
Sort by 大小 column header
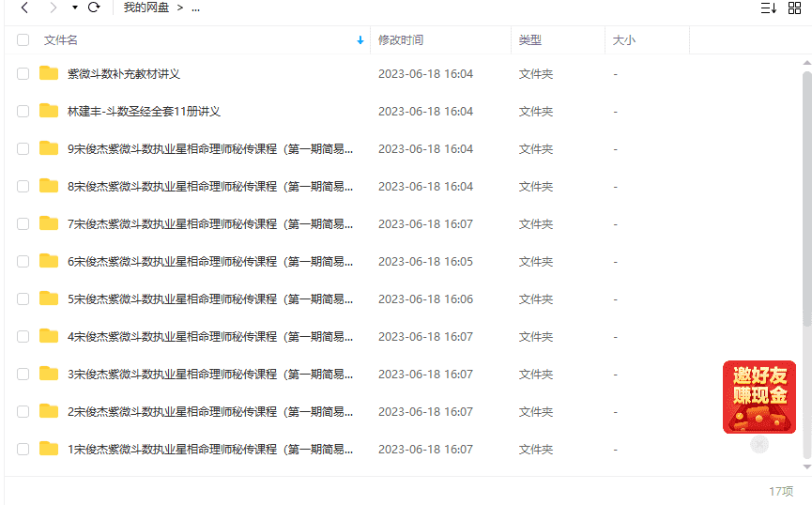click(x=624, y=40)
